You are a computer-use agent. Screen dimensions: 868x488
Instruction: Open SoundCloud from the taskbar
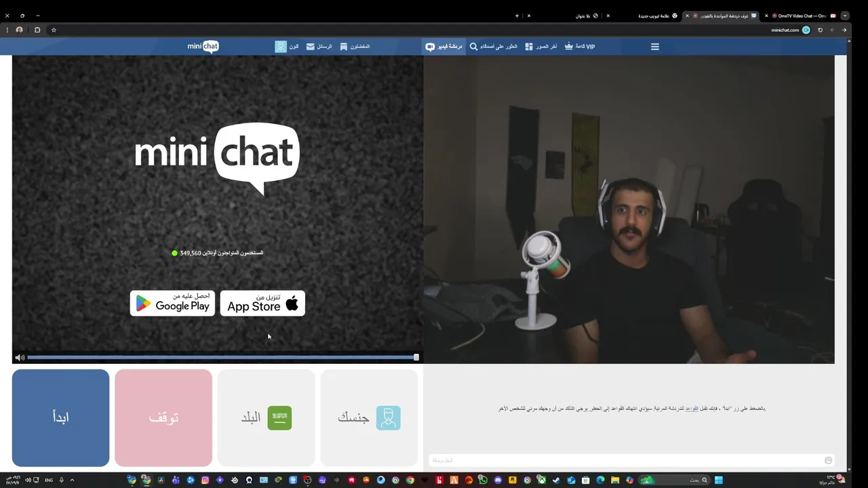pyautogui.click(x=366, y=480)
